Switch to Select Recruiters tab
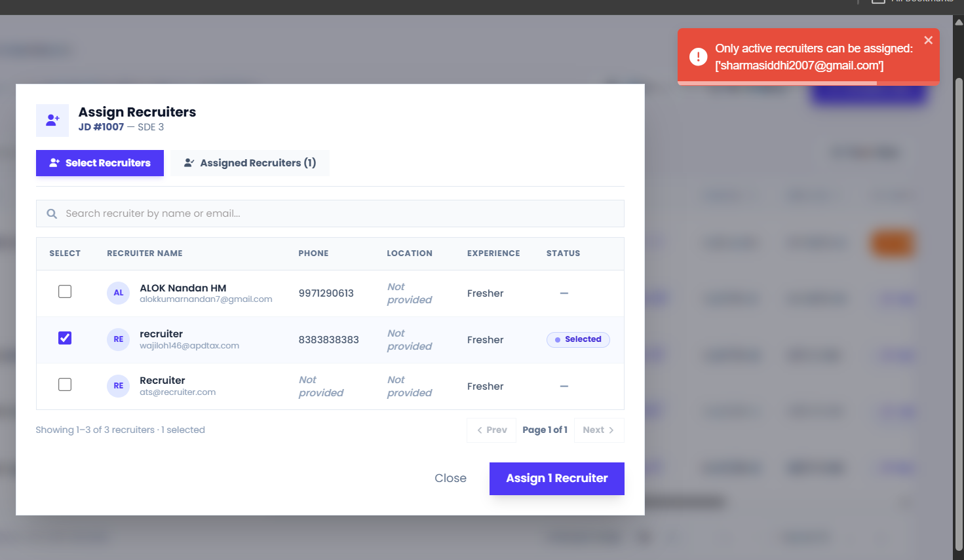The height and width of the screenshot is (560, 964). tap(100, 163)
